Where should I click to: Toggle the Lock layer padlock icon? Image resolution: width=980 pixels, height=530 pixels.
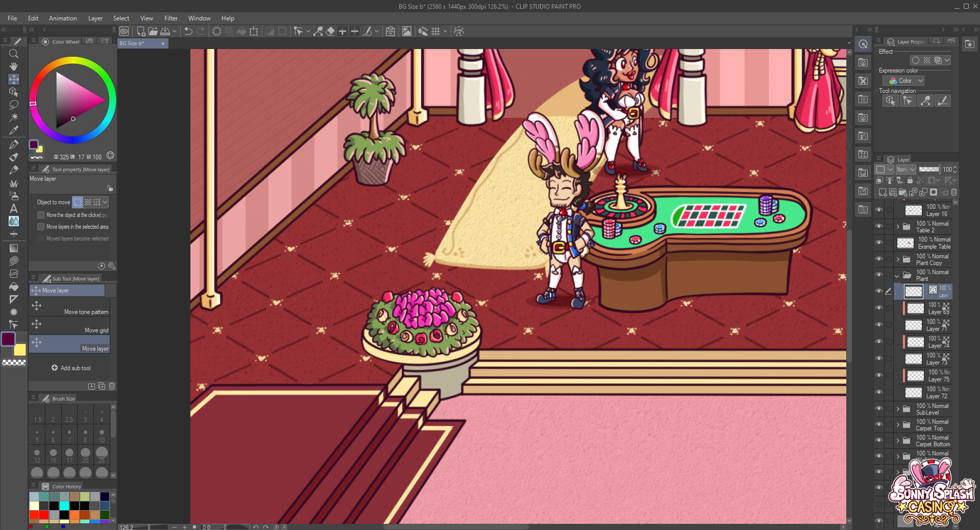point(910,180)
